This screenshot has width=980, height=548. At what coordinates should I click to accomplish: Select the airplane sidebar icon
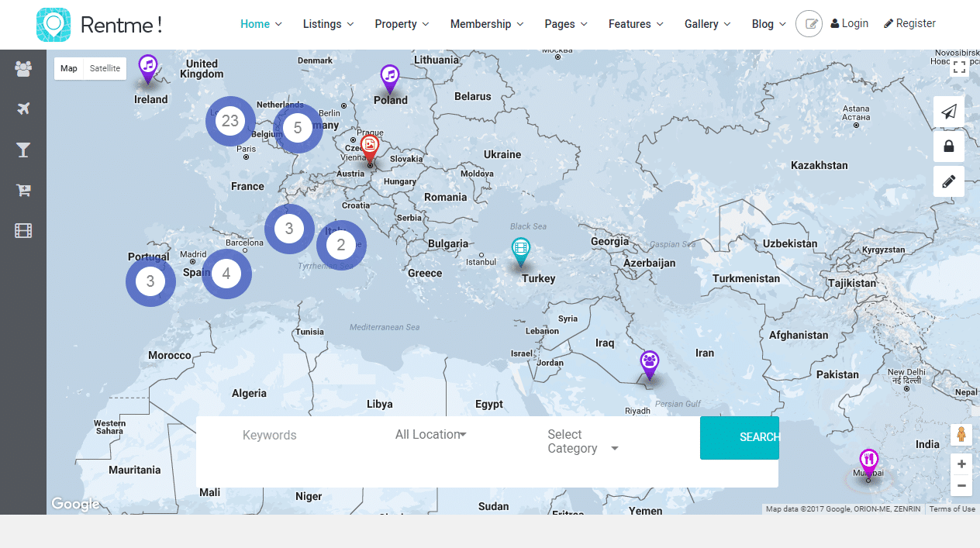coord(23,109)
